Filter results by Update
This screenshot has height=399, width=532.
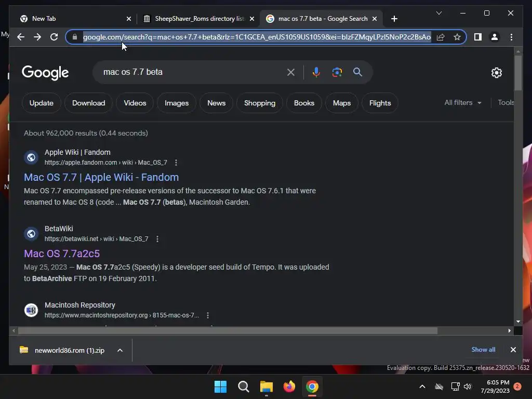coord(42,103)
